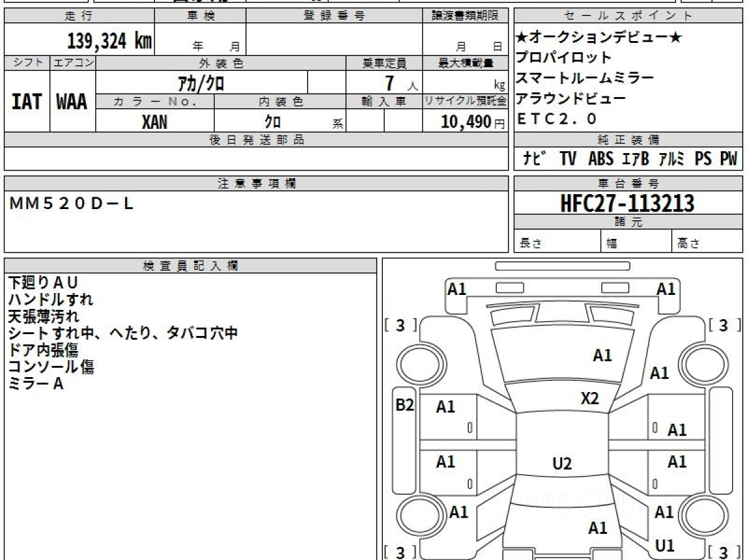Select the 幅 dimension cell
The image size is (747, 560).
tap(636, 241)
